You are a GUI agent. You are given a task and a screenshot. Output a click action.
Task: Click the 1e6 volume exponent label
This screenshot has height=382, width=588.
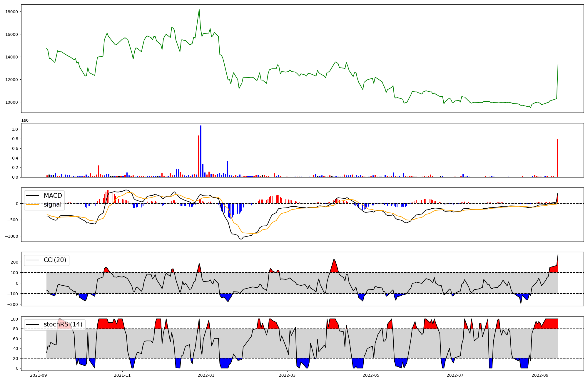pos(25,120)
